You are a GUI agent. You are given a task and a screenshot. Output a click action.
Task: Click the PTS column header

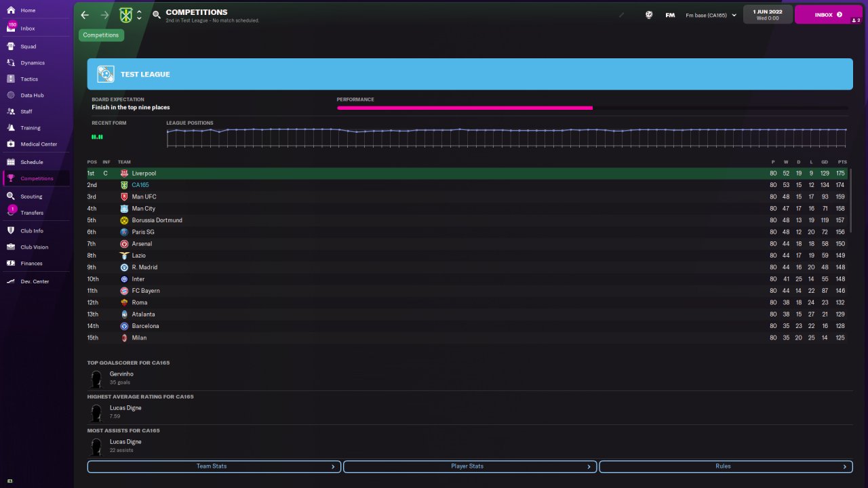(842, 162)
